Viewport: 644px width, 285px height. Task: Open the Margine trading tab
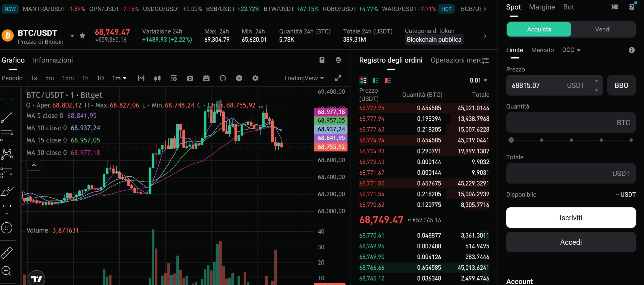542,7
